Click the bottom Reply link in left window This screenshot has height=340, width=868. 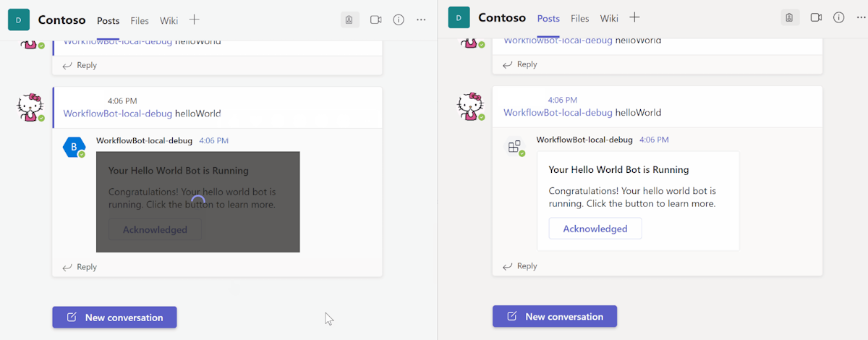tap(80, 267)
